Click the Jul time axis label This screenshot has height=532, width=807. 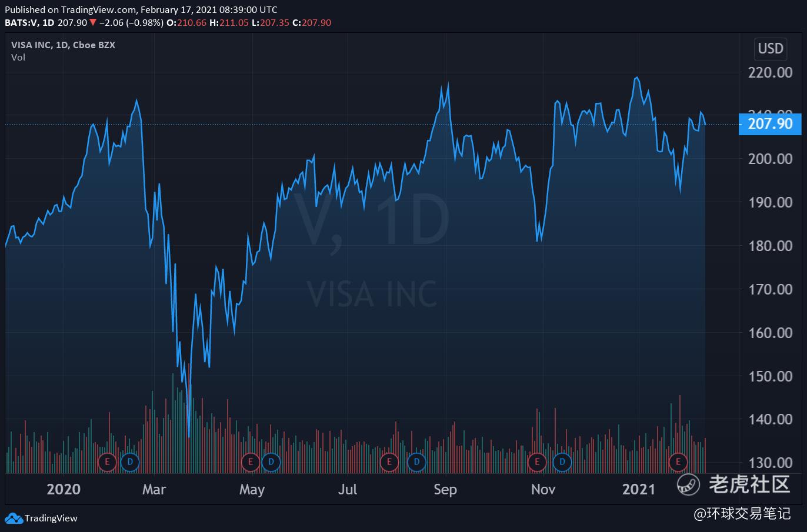(348, 489)
